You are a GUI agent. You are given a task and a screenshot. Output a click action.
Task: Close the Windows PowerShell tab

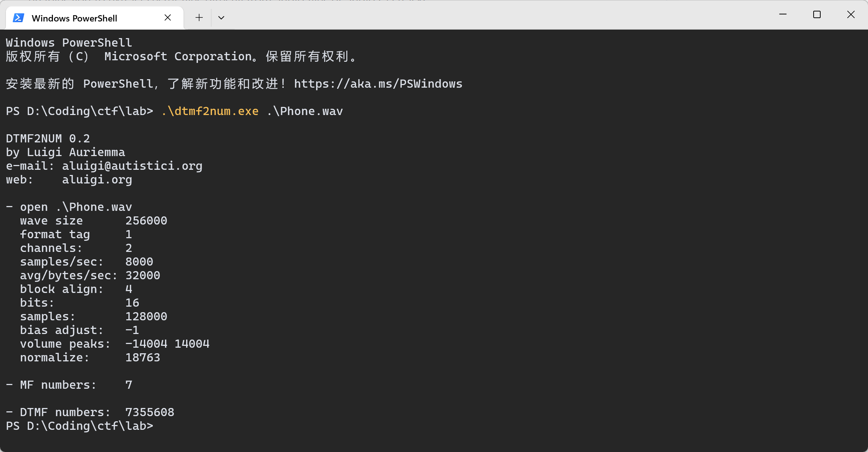(x=168, y=17)
